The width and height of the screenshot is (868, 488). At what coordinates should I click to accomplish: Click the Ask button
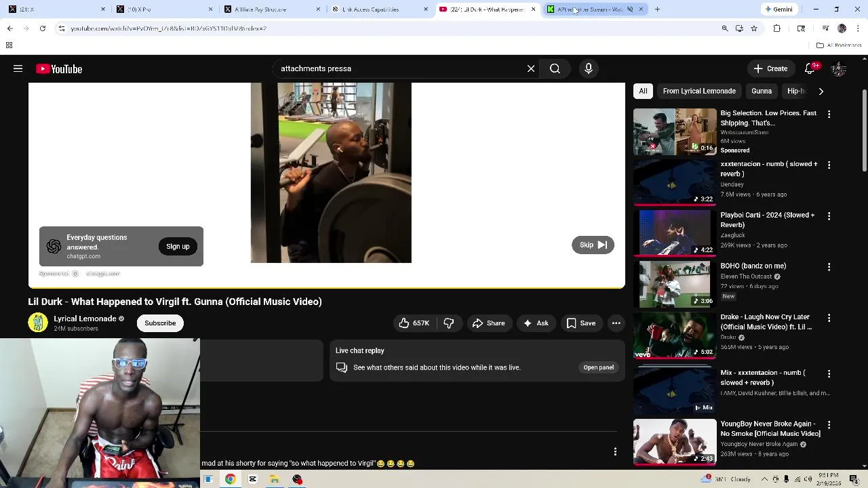536,323
